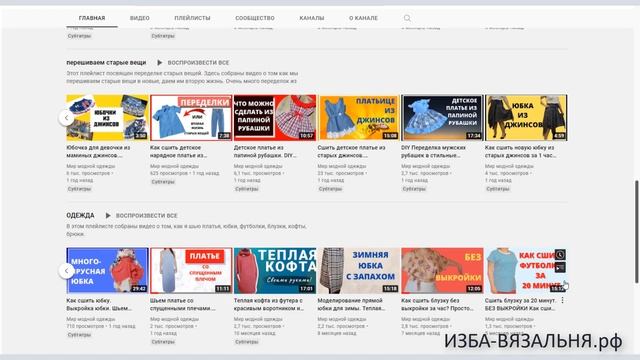Open three-dot menu for 'Сшить блузку за 20 минут'
The image size is (640, 360).
[562, 300]
